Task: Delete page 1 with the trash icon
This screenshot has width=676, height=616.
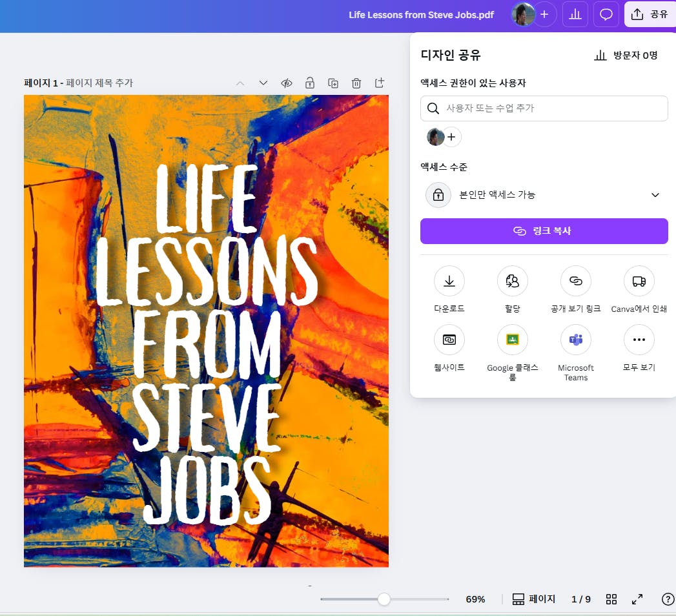Action: (356, 83)
